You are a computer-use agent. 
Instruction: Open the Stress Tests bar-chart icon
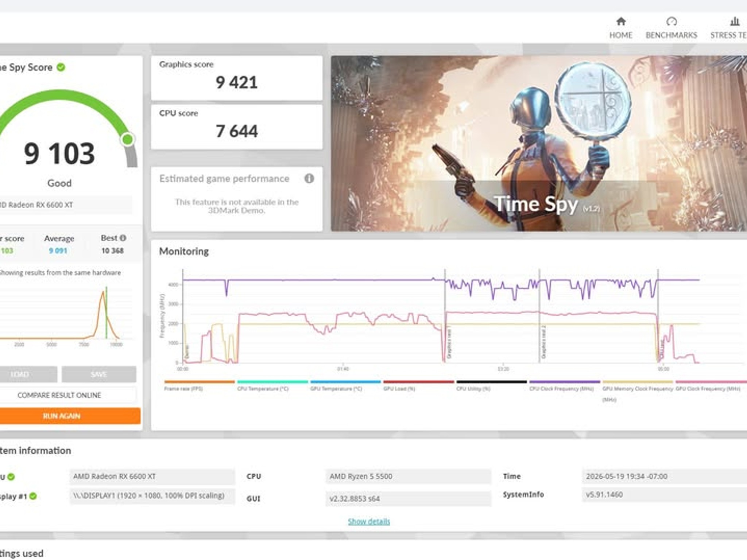(735, 21)
